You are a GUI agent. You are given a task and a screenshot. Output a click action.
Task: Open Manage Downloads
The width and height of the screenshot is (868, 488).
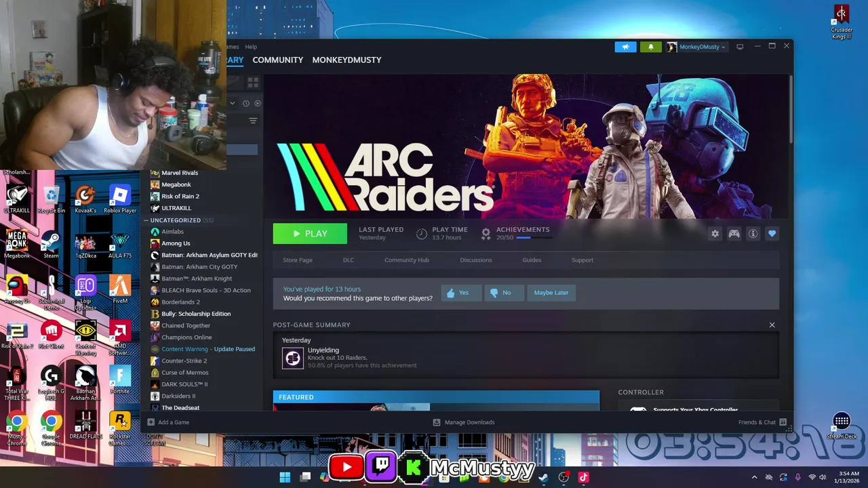464,422
